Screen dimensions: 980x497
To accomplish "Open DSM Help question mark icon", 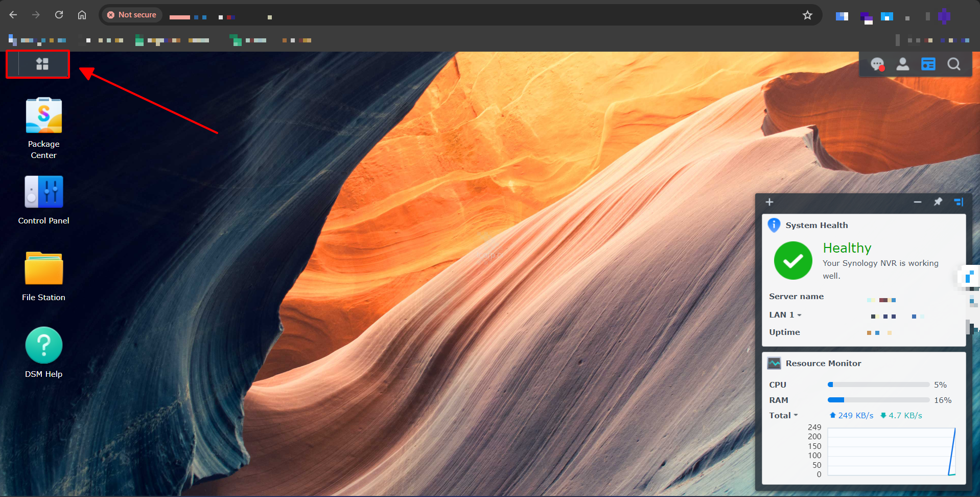I will click(x=44, y=346).
